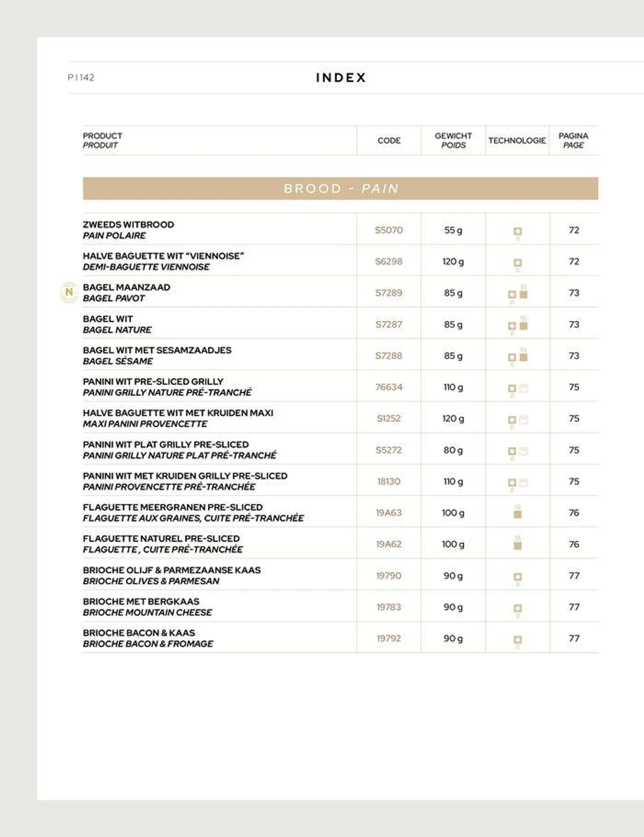
Task: Select product code S6298
Action: click(389, 261)
